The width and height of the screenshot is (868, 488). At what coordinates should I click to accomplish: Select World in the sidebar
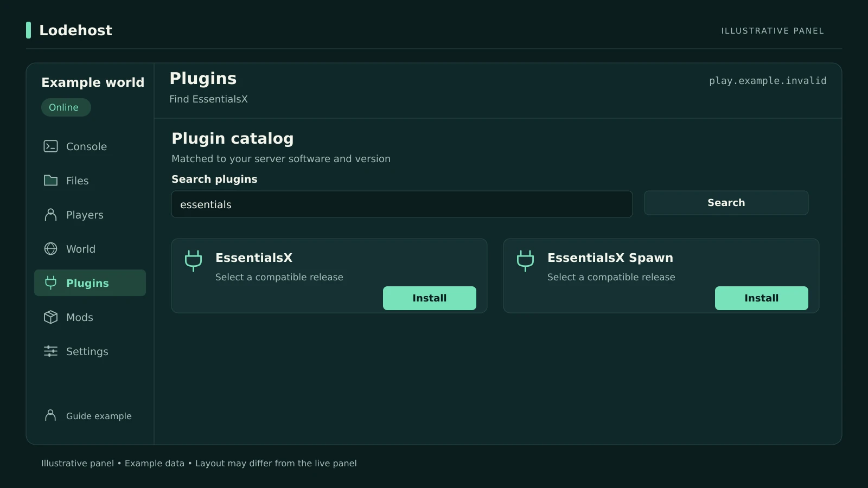click(90, 249)
